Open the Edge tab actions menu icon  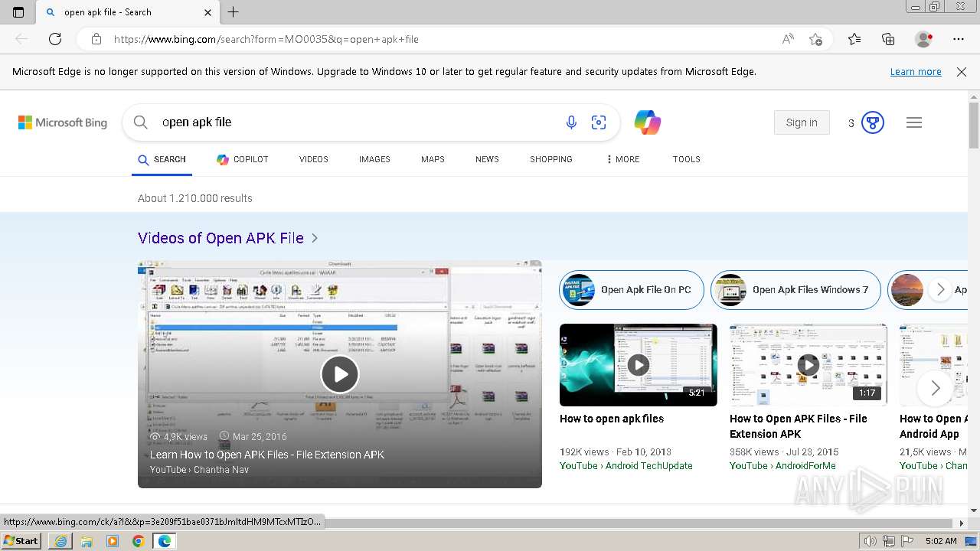tap(18, 12)
